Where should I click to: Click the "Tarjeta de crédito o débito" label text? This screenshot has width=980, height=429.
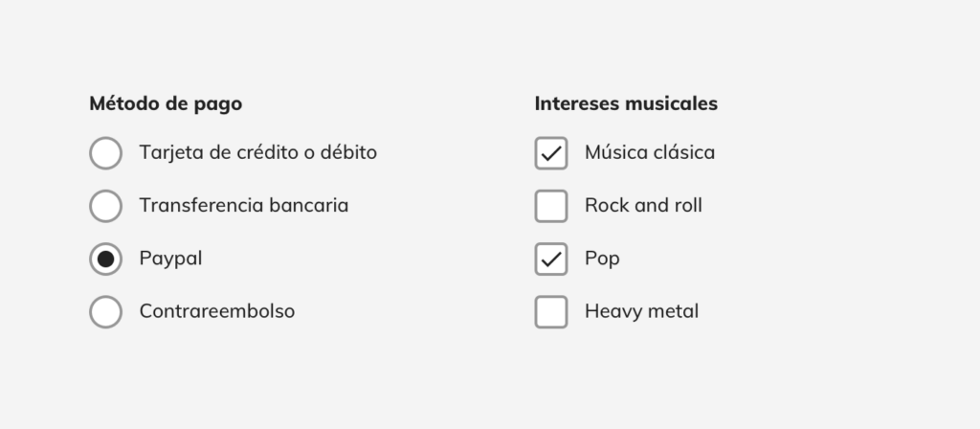pyautogui.click(x=258, y=152)
